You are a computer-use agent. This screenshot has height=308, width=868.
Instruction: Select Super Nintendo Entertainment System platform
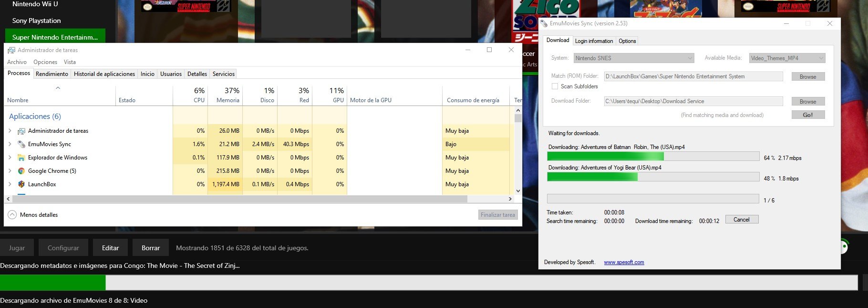[55, 37]
